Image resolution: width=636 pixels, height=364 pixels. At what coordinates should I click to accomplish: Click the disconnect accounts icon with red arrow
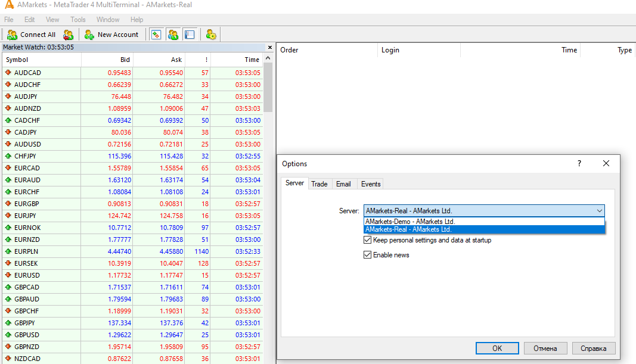tap(69, 35)
